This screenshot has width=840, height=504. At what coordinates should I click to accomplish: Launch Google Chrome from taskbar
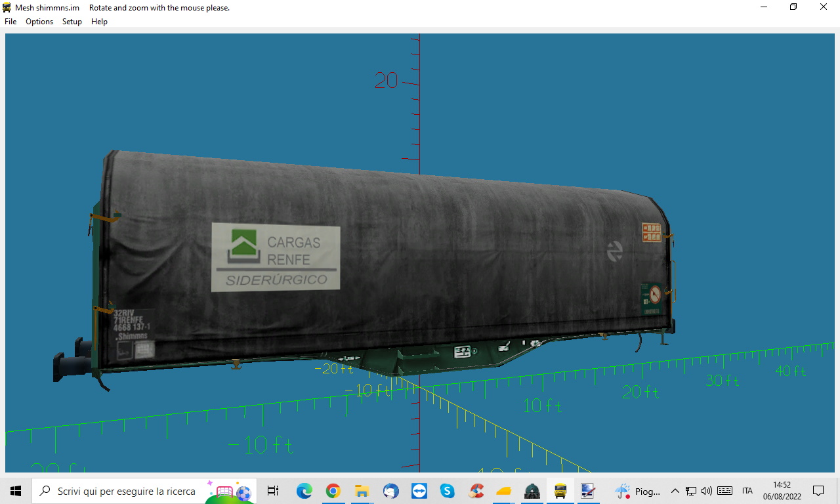[x=333, y=490]
